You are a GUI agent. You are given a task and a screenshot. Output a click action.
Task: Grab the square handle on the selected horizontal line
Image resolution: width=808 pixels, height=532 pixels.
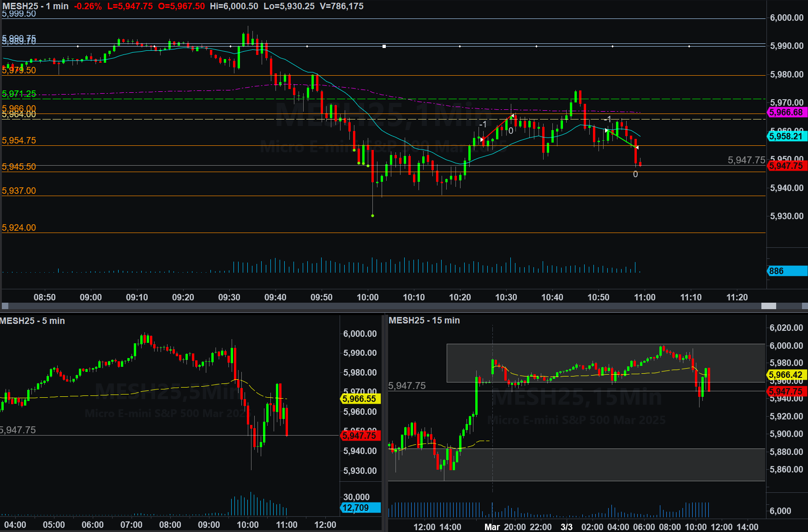point(384,46)
